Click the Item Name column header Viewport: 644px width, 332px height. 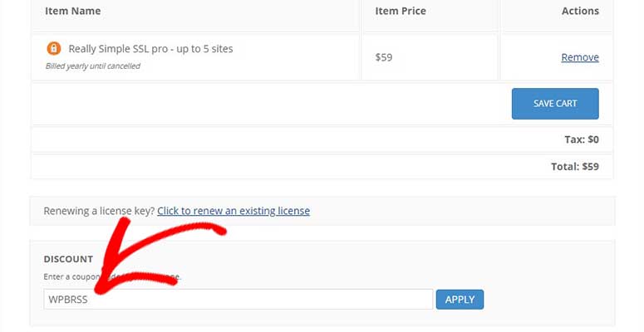[72, 11]
